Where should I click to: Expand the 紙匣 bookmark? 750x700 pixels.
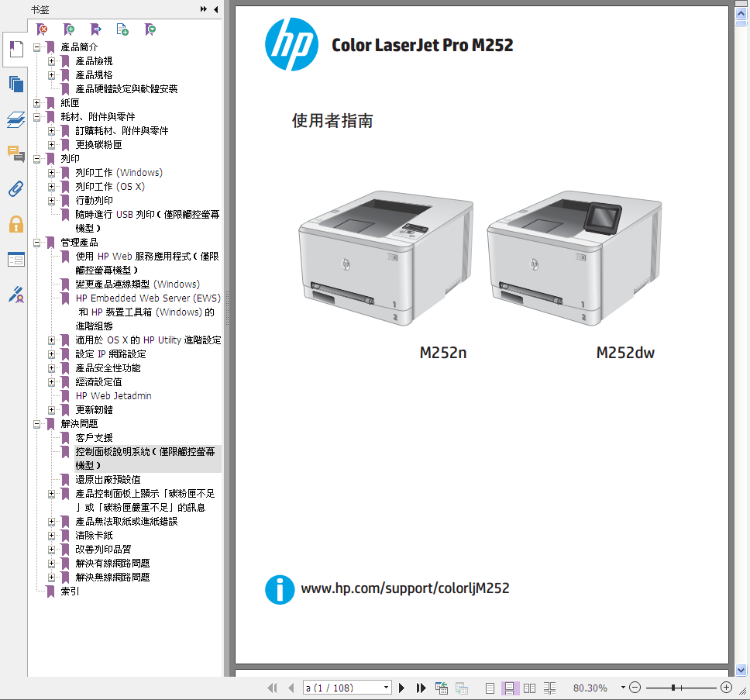click(37, 103)
